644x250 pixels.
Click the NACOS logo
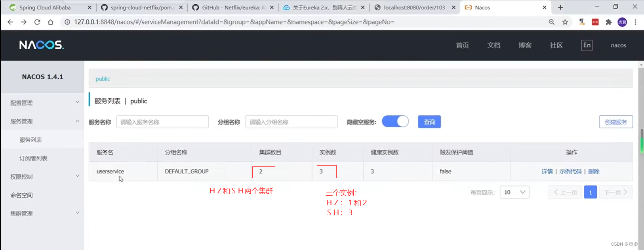(x=42, y=45)
